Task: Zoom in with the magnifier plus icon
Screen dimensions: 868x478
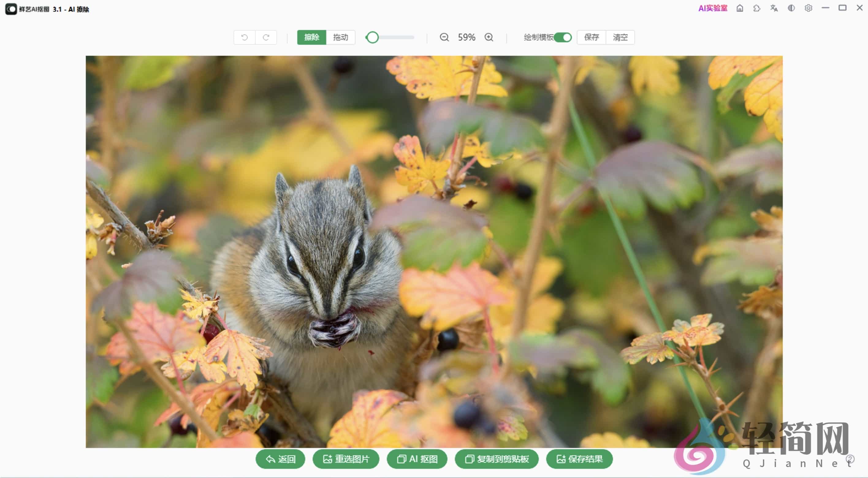Action: click(x=489, y=37)
